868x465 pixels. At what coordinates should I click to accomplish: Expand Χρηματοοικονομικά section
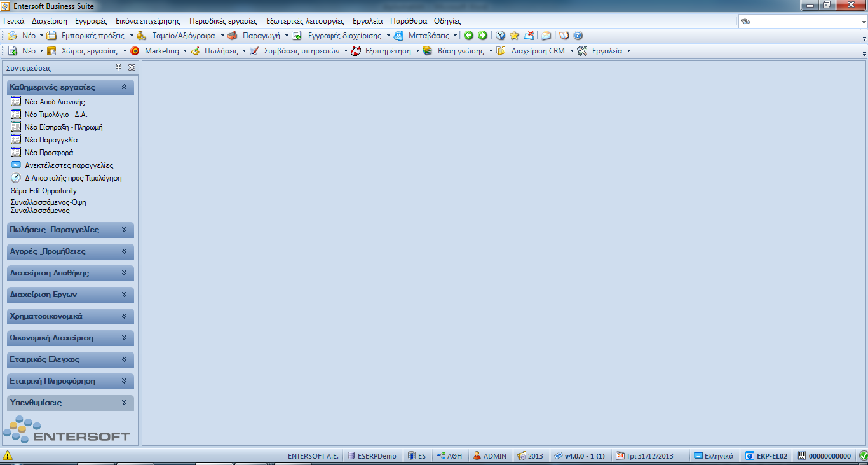pyautogui.click(x=124, y=316)
